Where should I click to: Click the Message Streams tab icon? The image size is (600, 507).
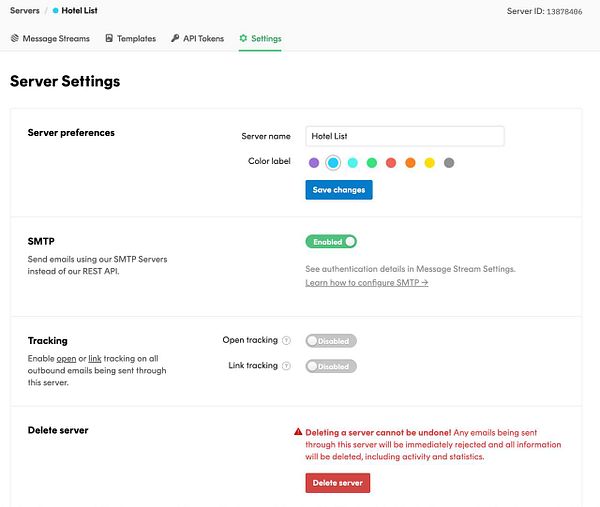15,39
